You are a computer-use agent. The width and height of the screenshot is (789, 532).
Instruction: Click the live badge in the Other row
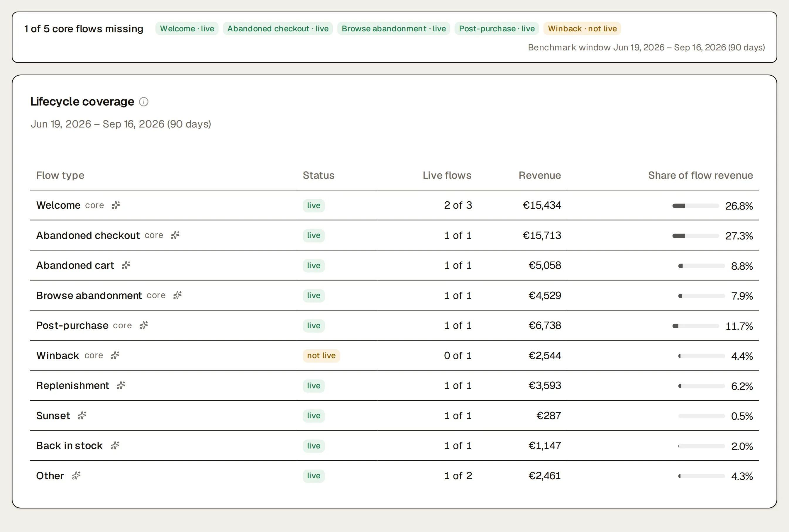click(314, 476)
